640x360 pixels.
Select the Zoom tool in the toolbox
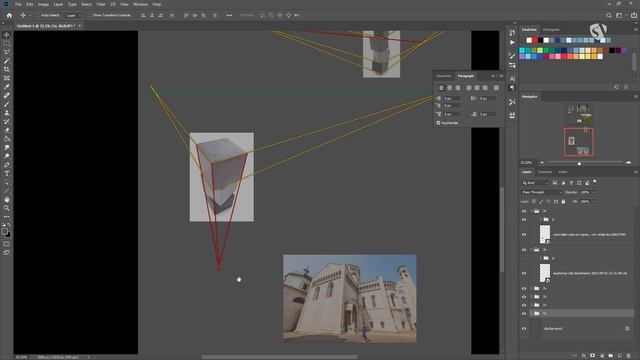pos(7,208)
